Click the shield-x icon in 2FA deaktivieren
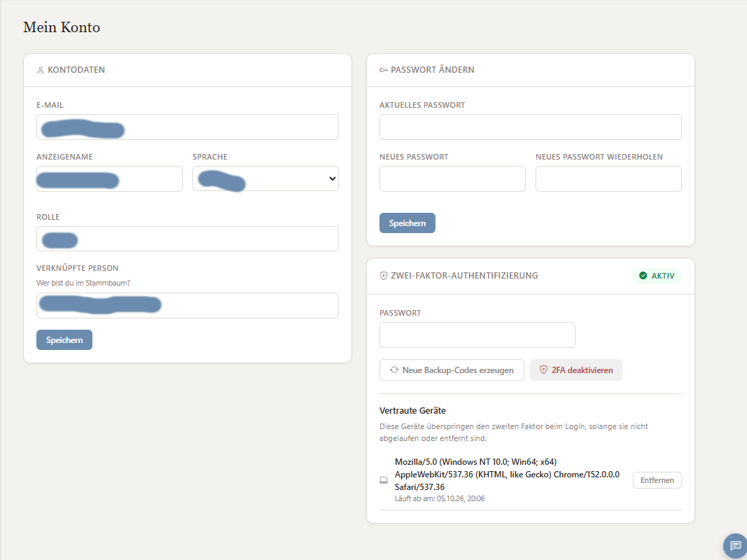The width and height of the screenshot is (747, 560). point(543,370)
